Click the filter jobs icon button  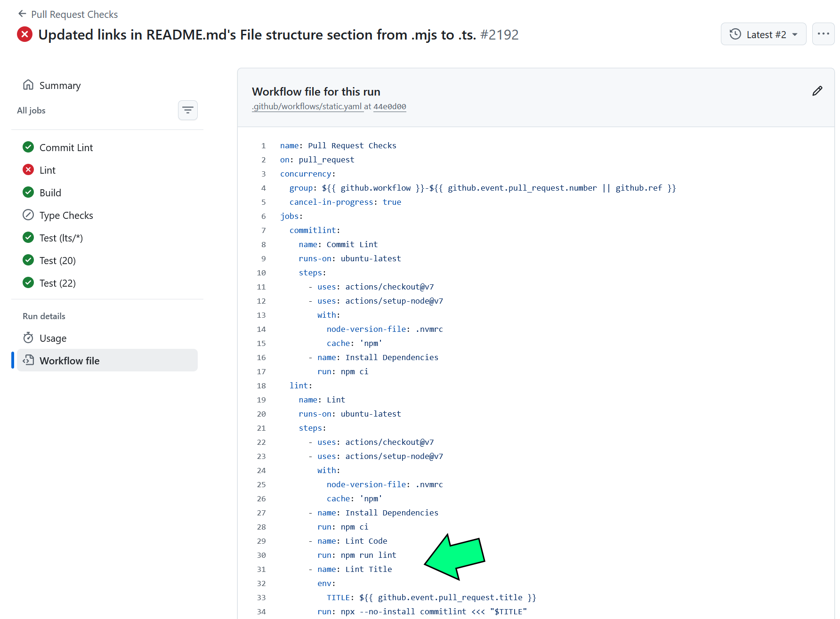tap(187, 110)
